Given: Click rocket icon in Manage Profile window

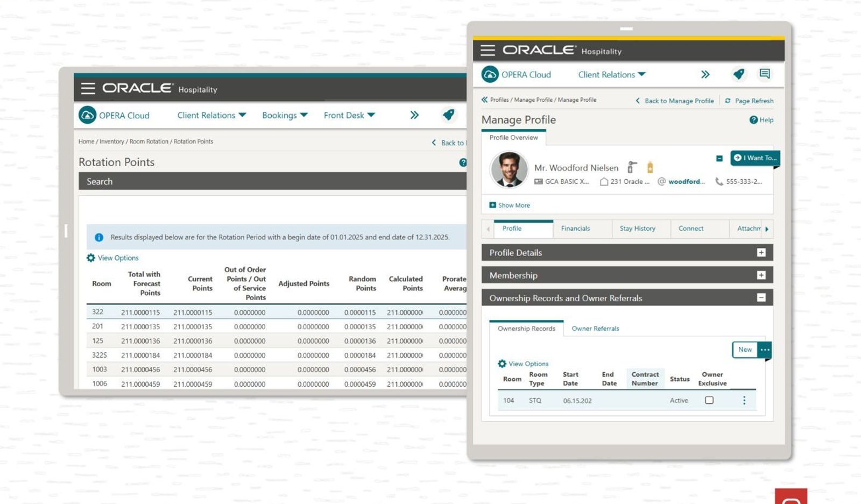Looking at the screenshot, I should [739, 74].
